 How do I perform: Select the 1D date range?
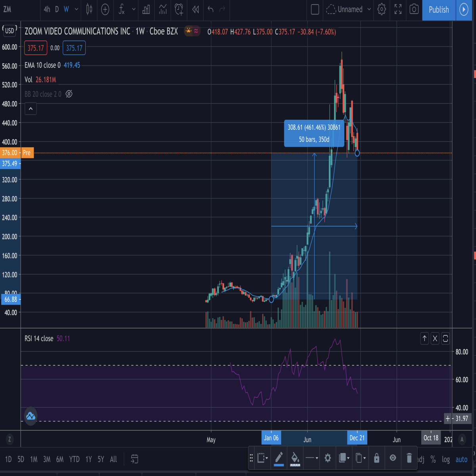point(8,459)
